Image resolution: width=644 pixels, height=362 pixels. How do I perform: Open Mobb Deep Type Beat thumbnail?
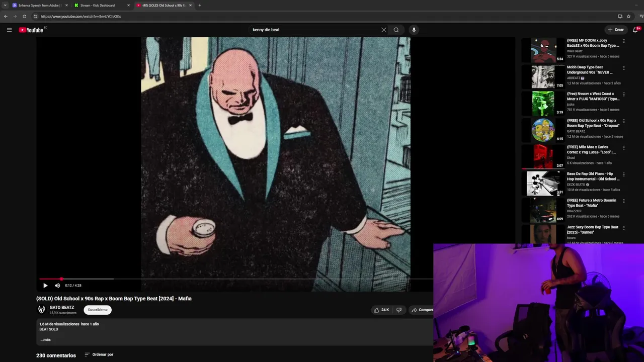coord(543,77)
